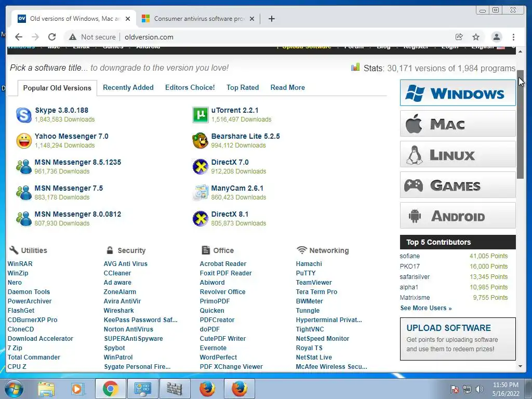The height and width of the screenshot is (399, 532).
Task: Click the vertical scrollbar thumb
Action: (520, 124)
